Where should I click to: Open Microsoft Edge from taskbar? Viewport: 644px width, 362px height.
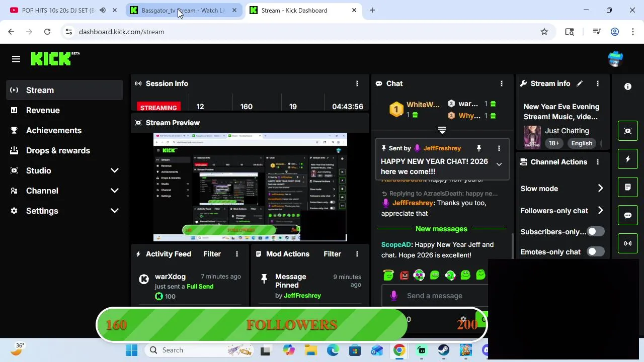coord(333,350)
